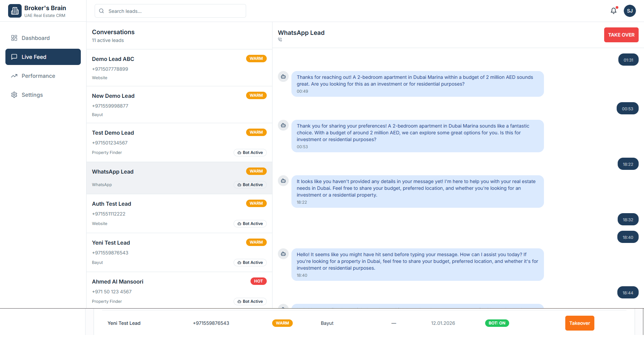Click the phone icon under WhatsApp Lead header
The width and height of the screenshot is (644, 337).
pos(280,40)
